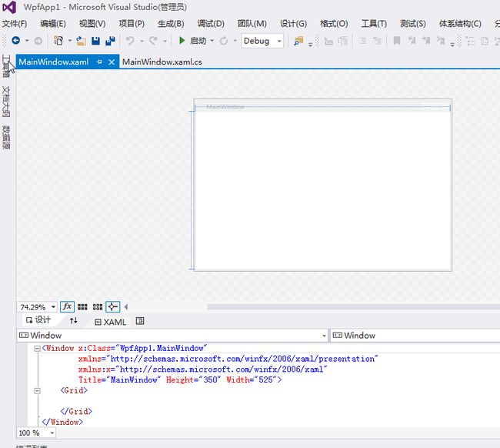500x448 pixels.
Task: Open the 文档大纲 side panel tab
Action: [x=6, y=101]
